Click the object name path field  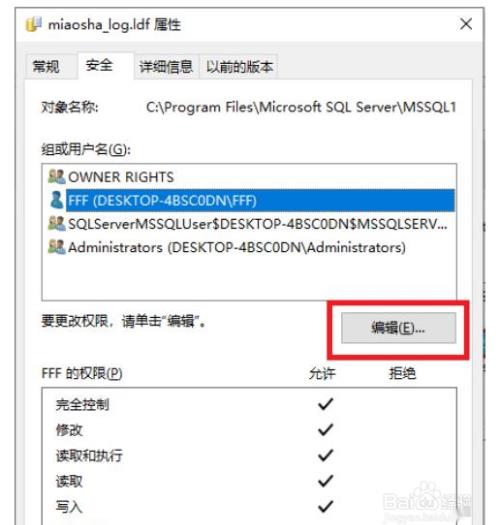point(301,107)
